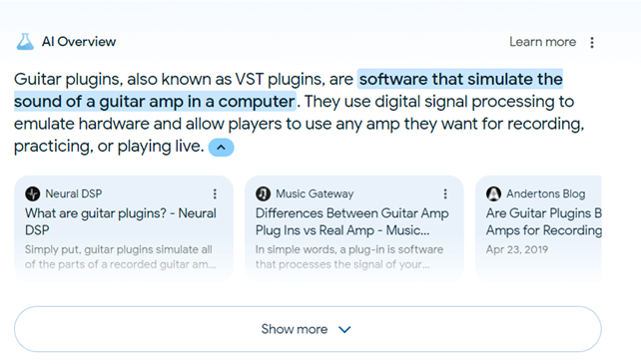The image size is (641, 364).
Task: Click 'In simple words, a plug-in is software' snippet
Action: pyautogui.click(x=349, y=249)
